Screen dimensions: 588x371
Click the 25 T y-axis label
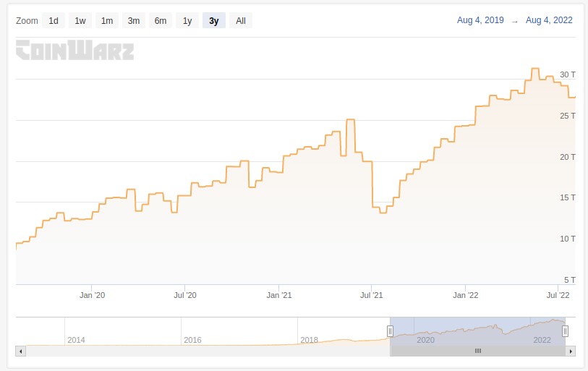point(567,116)
